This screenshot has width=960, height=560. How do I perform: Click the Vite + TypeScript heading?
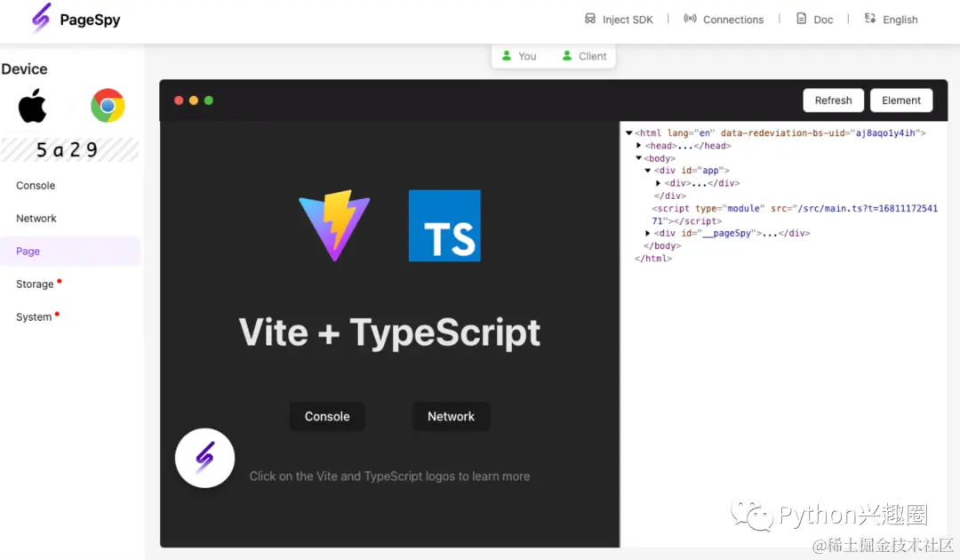click(x=389, y=332)
